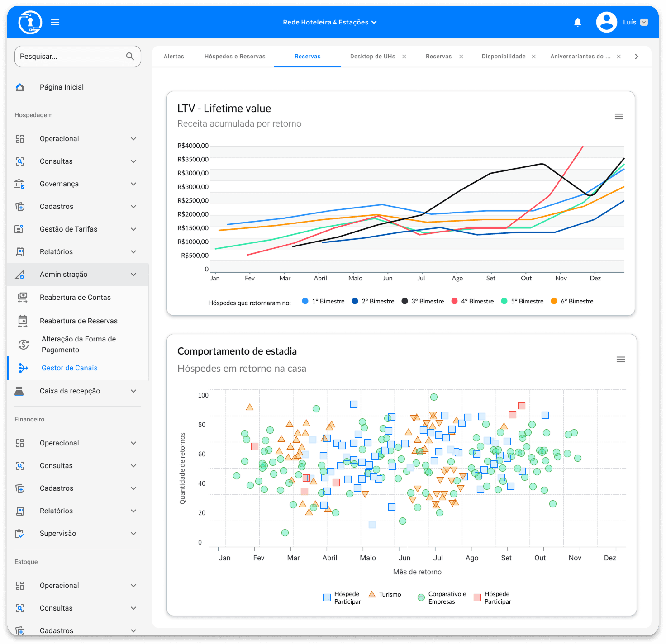Open Comportamento de estadia chart menu
The height and width of the screenshot is (644, 666).
[620, 360]
